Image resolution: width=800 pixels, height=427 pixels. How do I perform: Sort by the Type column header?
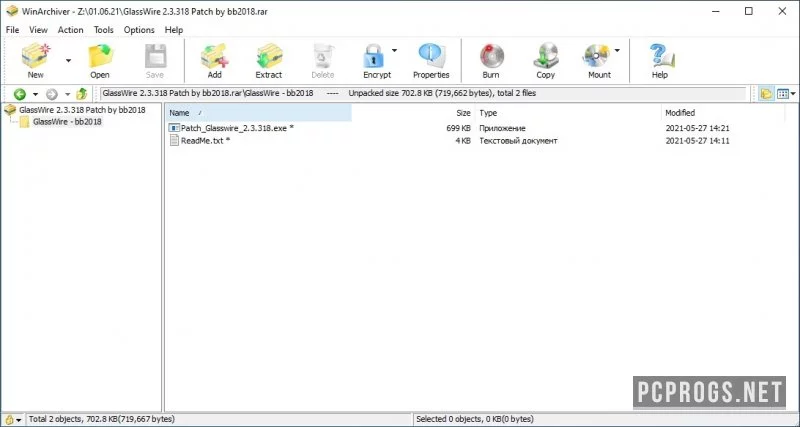[568, 113]
